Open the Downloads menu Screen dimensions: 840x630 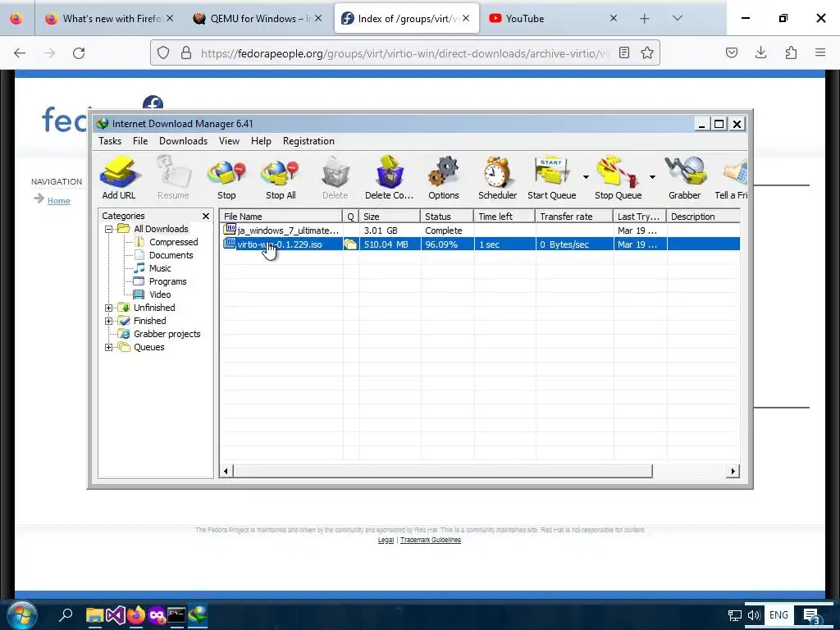click(183, 141)
